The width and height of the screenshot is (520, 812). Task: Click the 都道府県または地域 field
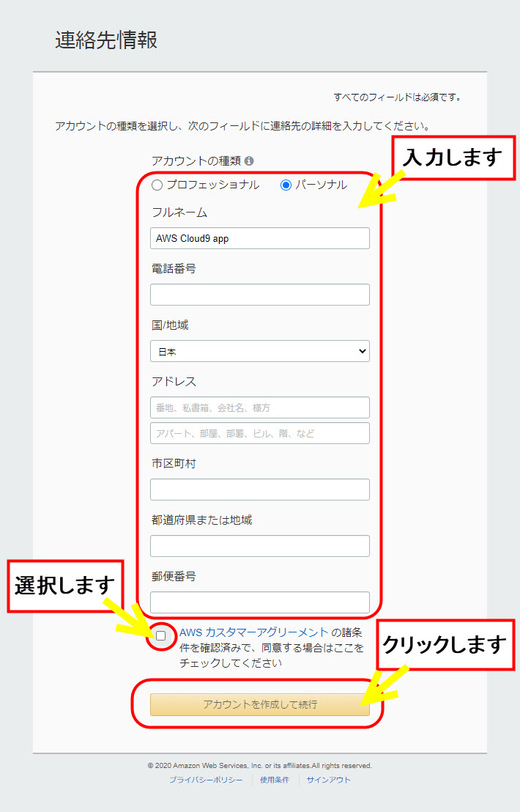260,546
